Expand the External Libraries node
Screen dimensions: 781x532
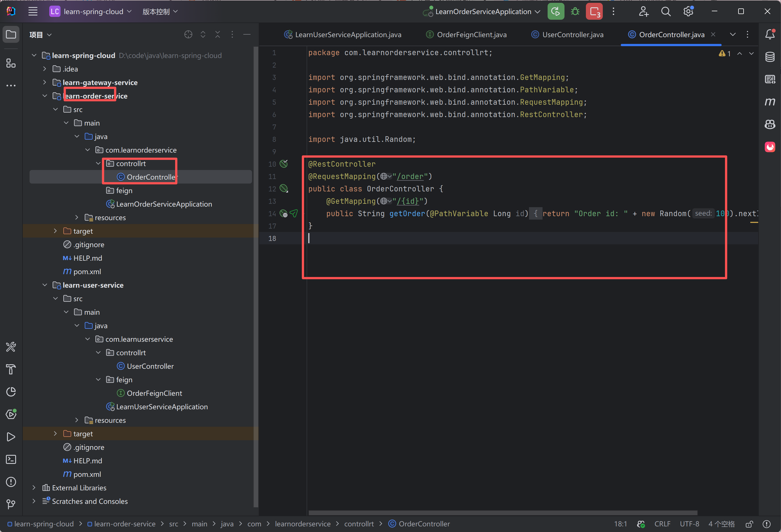click(34, 487)
